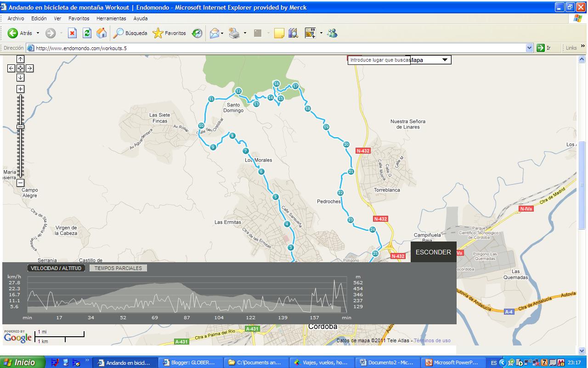This screenshot has width=588, height=368.
Task: Open the Atrás history dropdown arrow
Action: pos(38,33)
